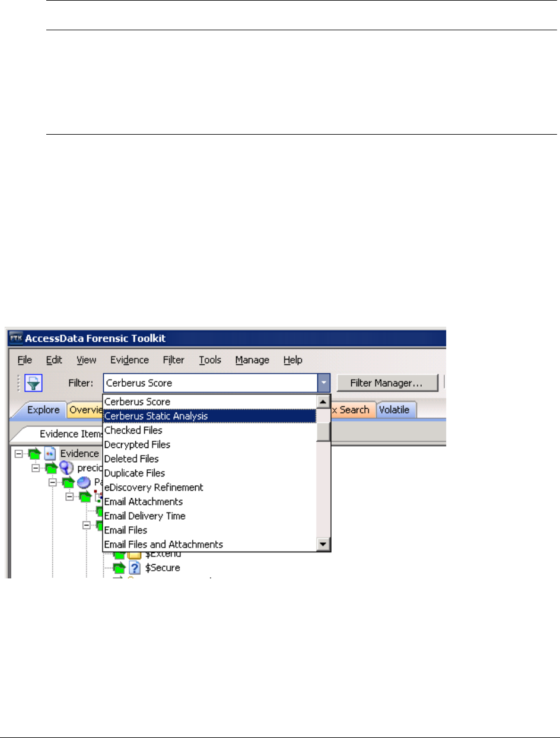
Task: Open the Filter Manager dialog
Action: point(387,383)
